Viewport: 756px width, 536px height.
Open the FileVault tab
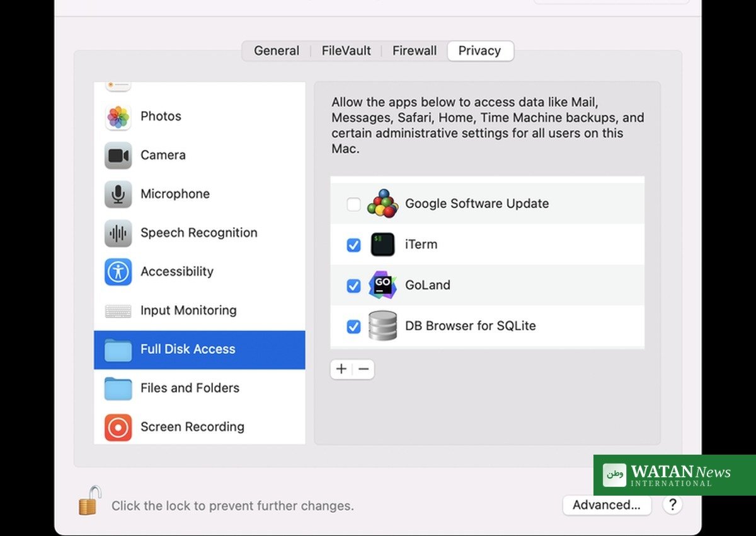click(x=346, y=51)
